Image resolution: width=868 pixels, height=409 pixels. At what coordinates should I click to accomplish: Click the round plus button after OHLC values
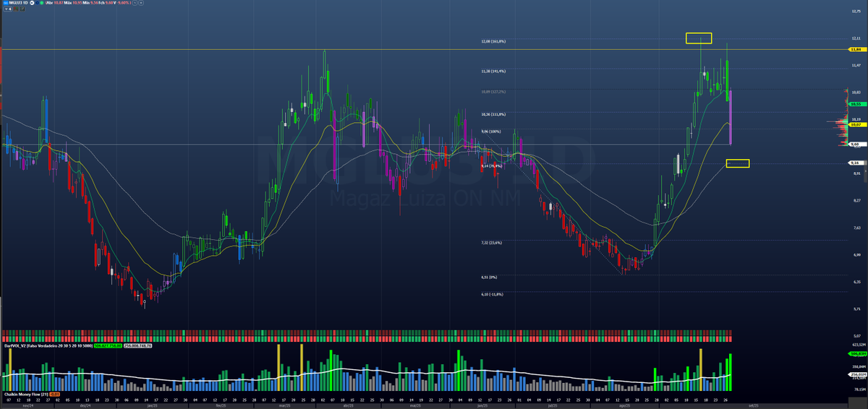[141, 3]
